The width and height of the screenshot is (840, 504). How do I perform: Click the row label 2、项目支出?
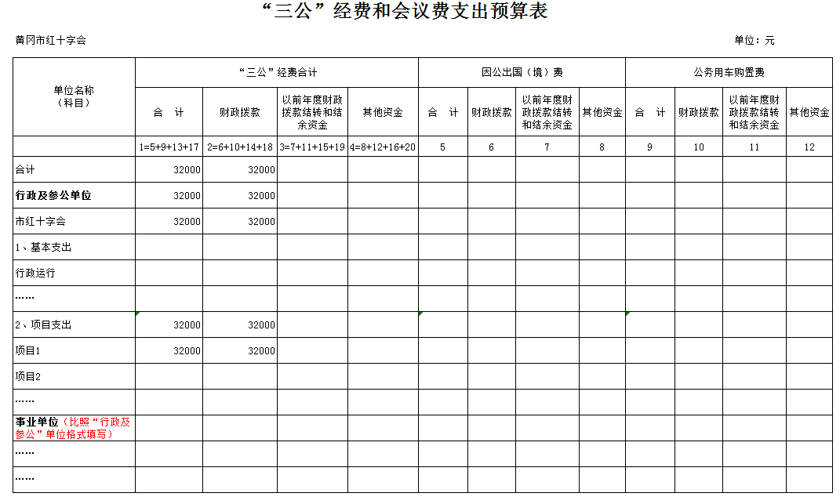[x=43, y=325]
